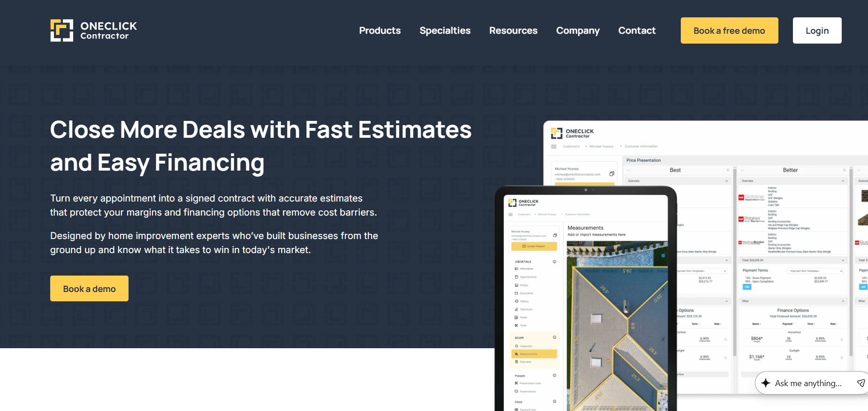Click the Login button
868x411 pixels.
[817, 30]
